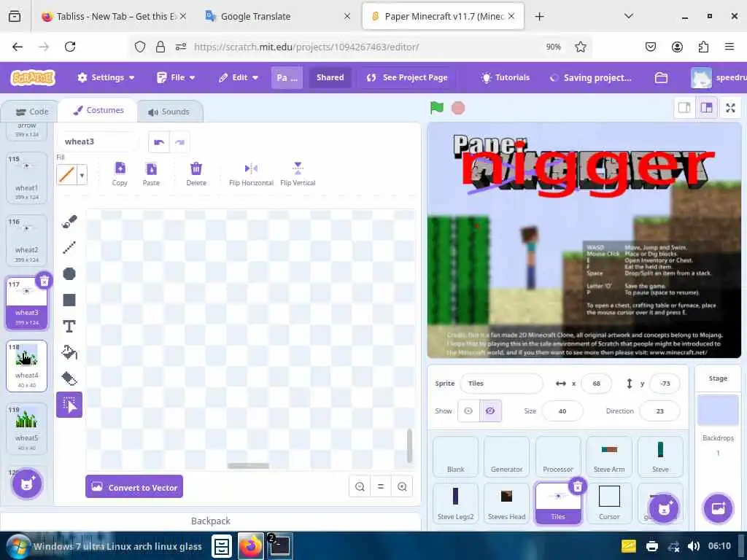Open the Firefox tab list chevron
The height and width of the screenshot is (560, 747).
pos(629,16)
